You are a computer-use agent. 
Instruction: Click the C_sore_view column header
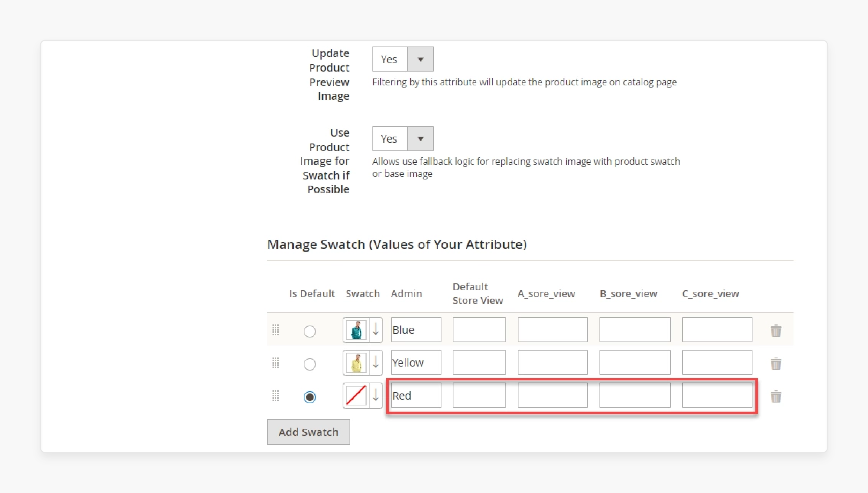click(710, 294)
